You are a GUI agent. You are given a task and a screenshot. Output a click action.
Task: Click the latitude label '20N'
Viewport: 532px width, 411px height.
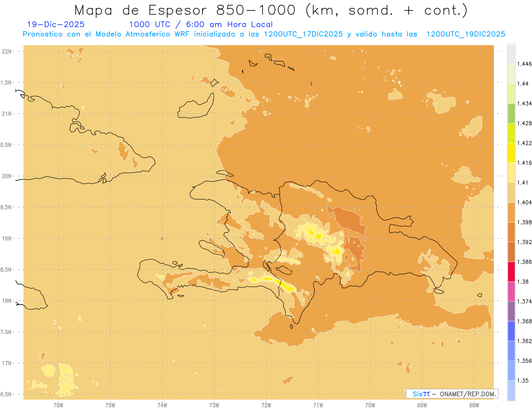tap(7, 176)
